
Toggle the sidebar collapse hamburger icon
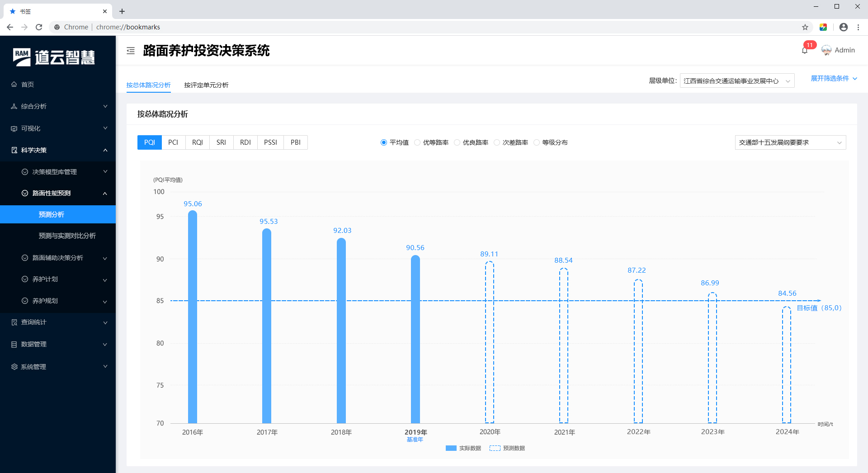131,51
